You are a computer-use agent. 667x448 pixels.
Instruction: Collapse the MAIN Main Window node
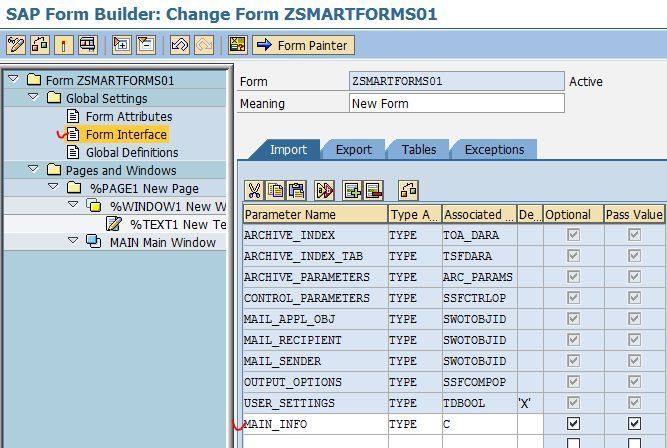click(x=73, y=240)
